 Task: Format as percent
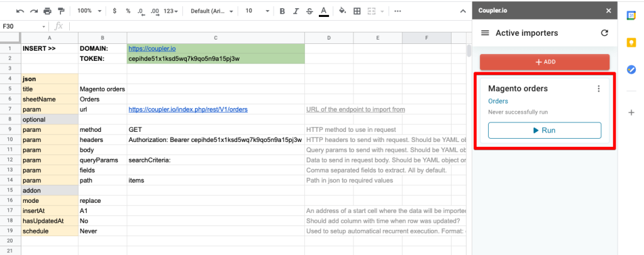128,11
